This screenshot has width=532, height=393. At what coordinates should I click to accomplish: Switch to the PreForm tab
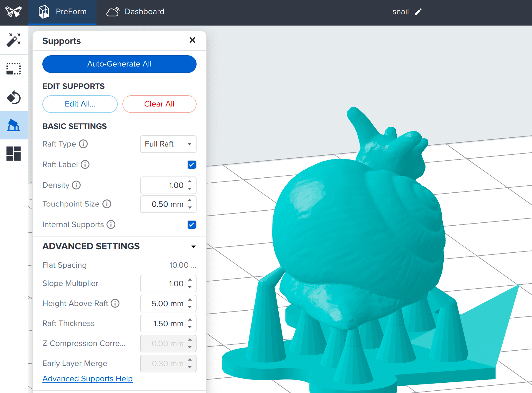pyautogui.click(x=62, y=12)
